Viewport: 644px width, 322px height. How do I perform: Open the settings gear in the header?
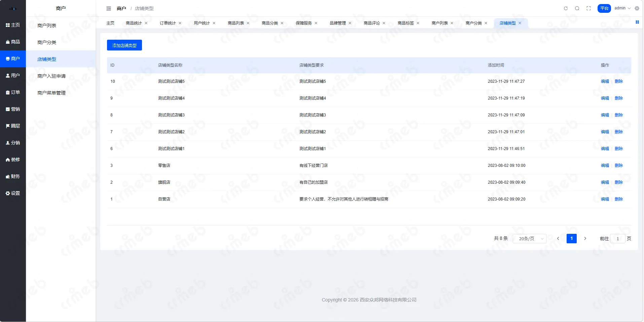click(637, 8)
